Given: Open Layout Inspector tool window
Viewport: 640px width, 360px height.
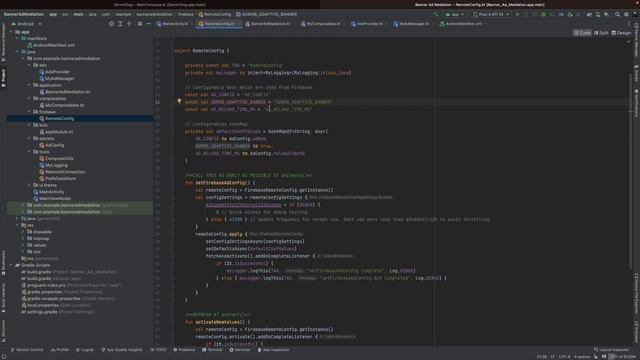Looking at the screenshot, I should (x=612, y=350).
